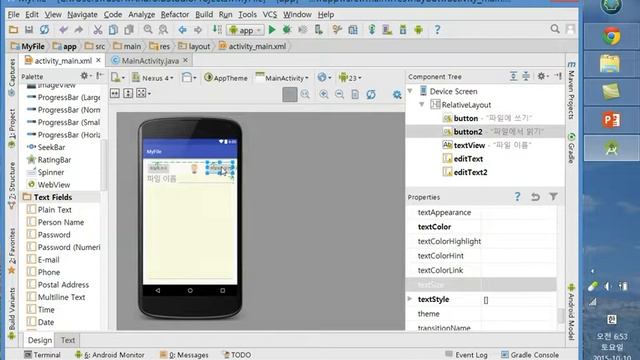Switch to MainActivity.java tab

click(150, 60)
